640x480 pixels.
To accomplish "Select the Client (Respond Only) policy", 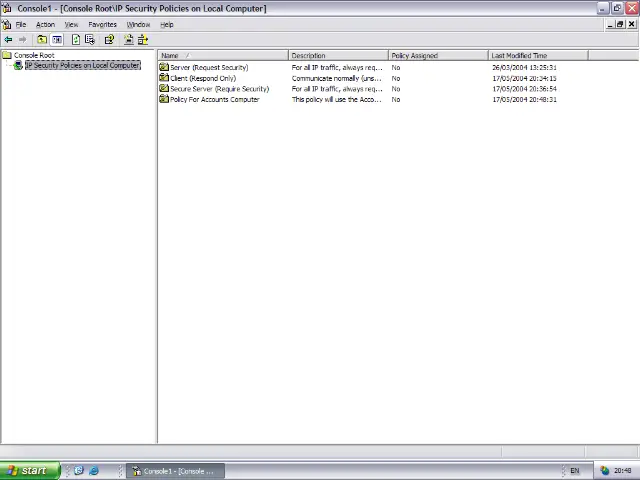I will (x=203, y=78).
